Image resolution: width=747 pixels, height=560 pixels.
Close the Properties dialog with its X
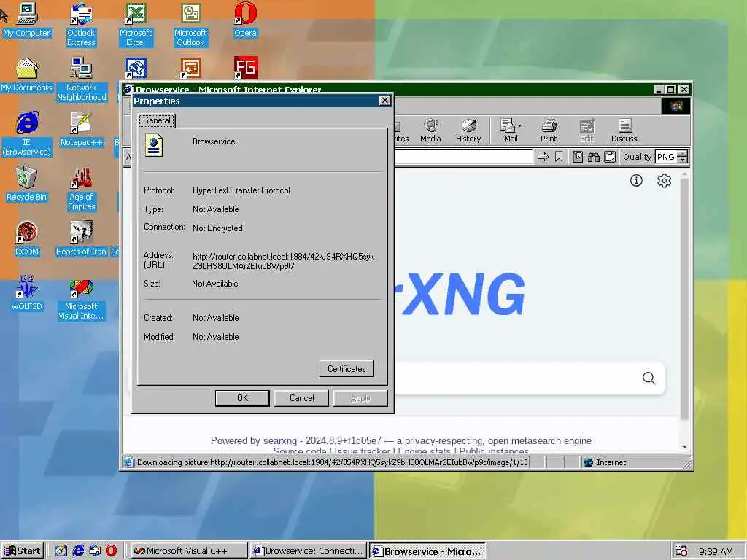coord(384,101)
